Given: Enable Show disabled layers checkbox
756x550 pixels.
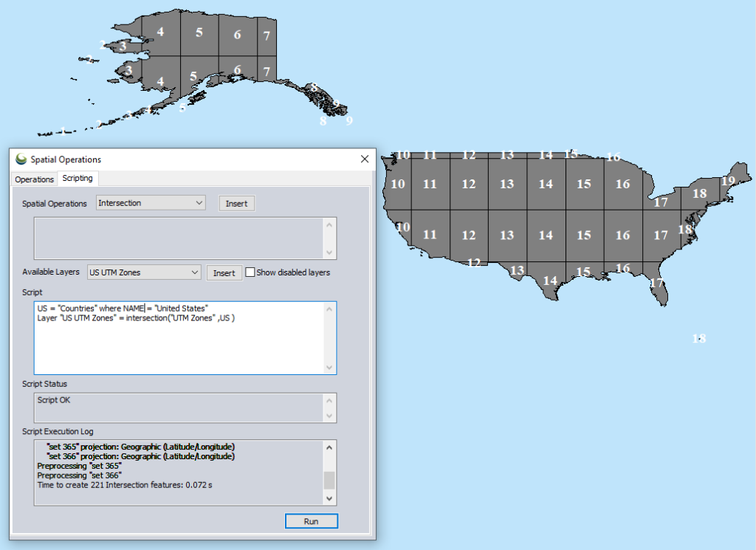Looking at the screenshot, I should (x=250, y=272).
